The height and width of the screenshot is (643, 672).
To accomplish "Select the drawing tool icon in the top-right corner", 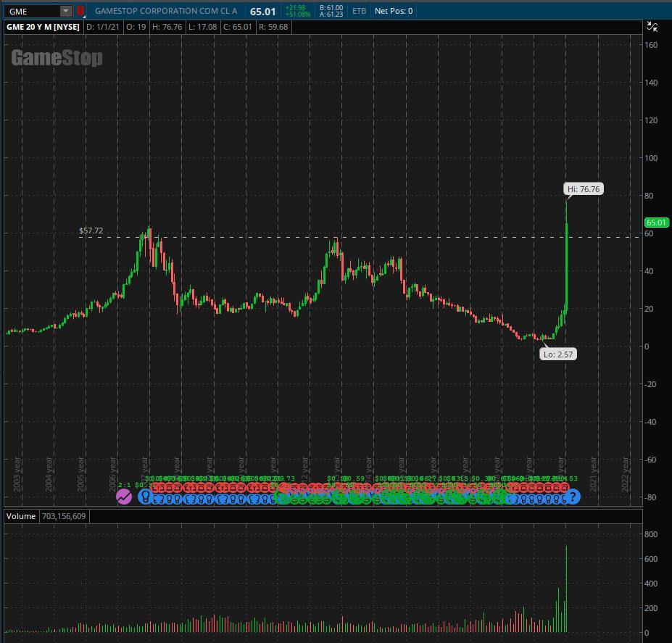I will pyautogui.click(x=652, y=27).
